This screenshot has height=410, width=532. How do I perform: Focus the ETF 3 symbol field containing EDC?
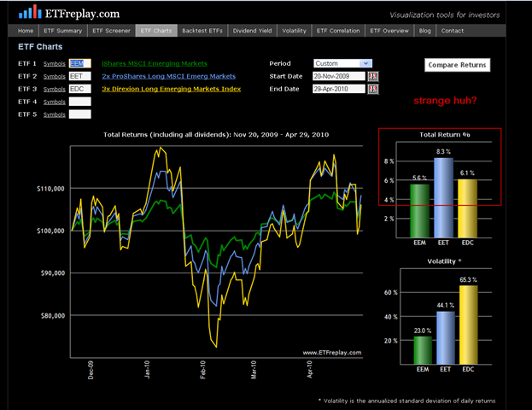[x=80, y=89]
